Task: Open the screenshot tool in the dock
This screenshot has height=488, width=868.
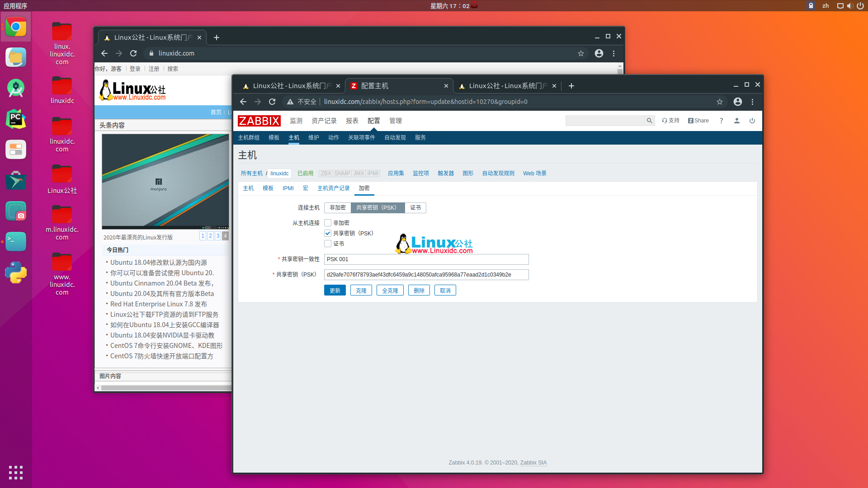Action: click(16, 211)
